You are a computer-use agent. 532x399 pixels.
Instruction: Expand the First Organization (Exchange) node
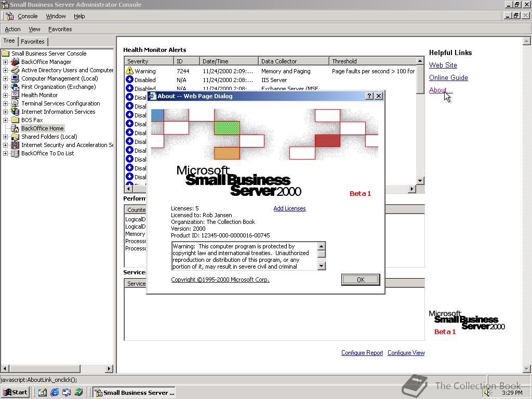(x=5, y=87)
